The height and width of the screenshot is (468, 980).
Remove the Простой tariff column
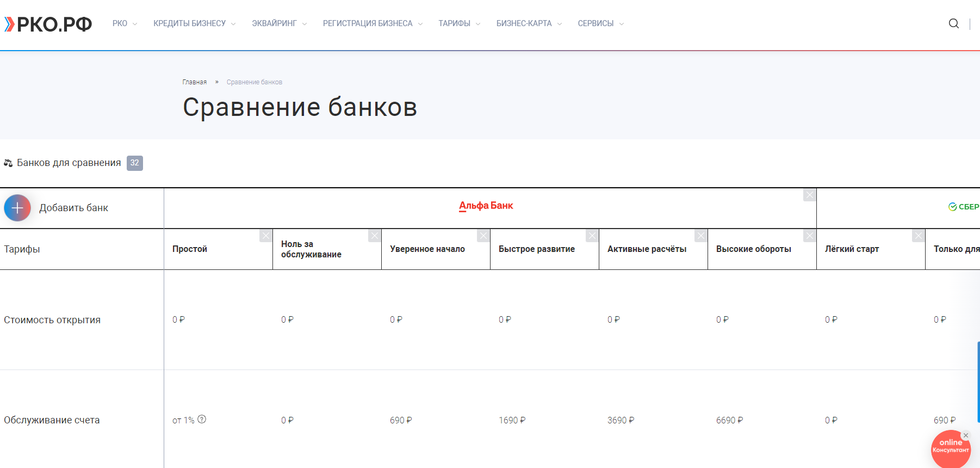(266, 236)
